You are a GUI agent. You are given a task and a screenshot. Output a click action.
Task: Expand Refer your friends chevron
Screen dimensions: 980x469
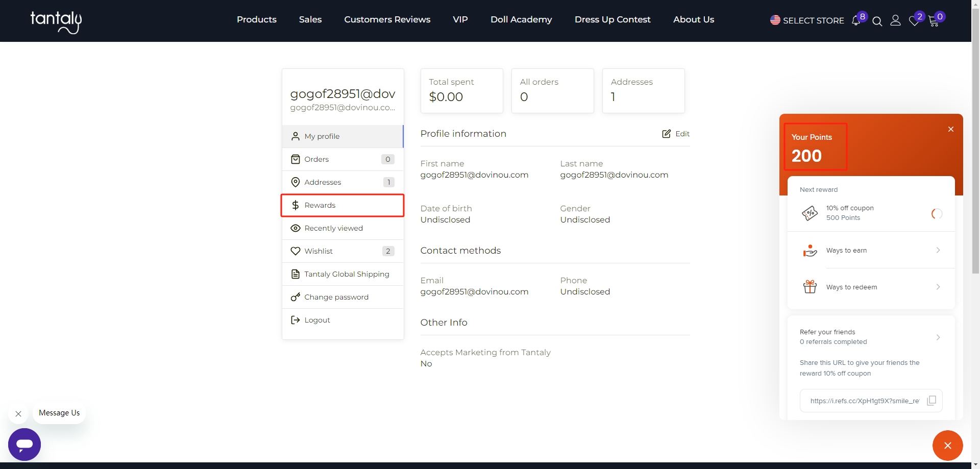pyautogui.click(x=938, y=337)
